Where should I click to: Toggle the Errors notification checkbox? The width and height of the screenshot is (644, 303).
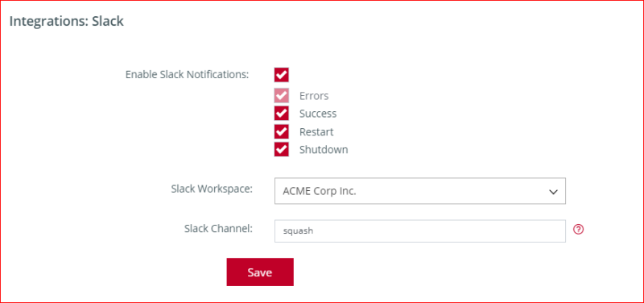pyautogui.click(x=281, y=96)
